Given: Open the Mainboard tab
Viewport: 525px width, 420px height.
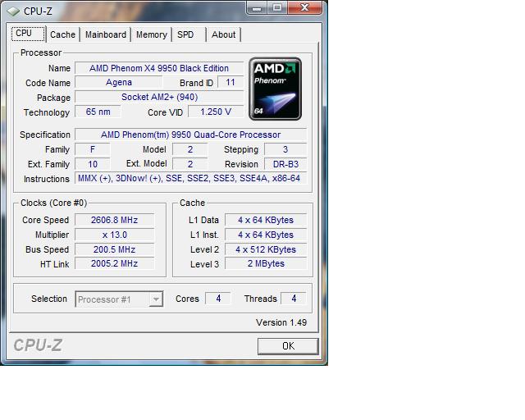Looking at the screenshot, I should pyautogui.click(x=106, y=34).
